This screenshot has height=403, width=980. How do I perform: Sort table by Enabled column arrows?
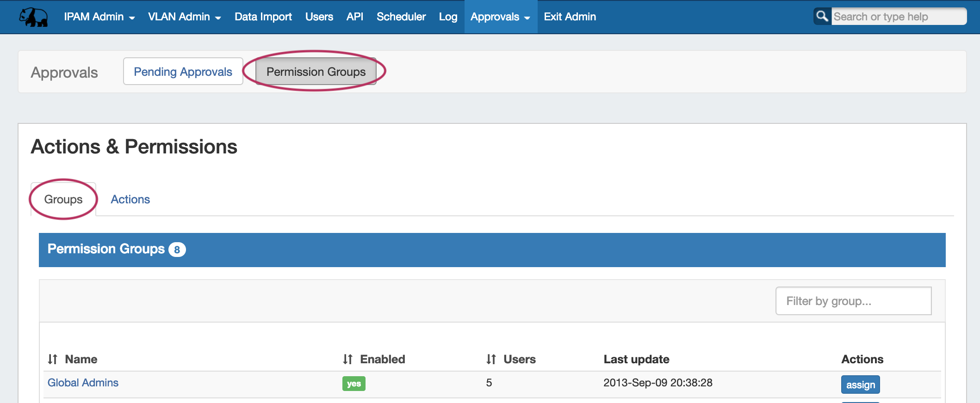click(x=348, y=359)
